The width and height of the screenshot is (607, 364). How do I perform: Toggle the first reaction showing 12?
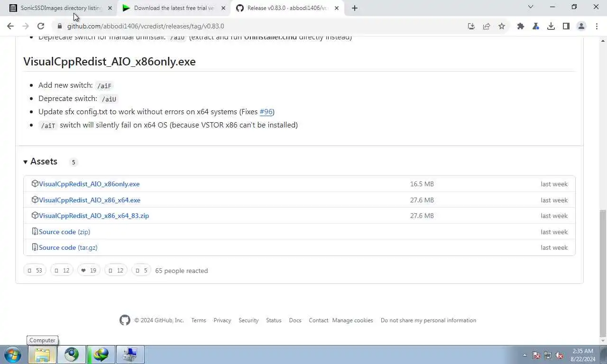tap(62, 271)
